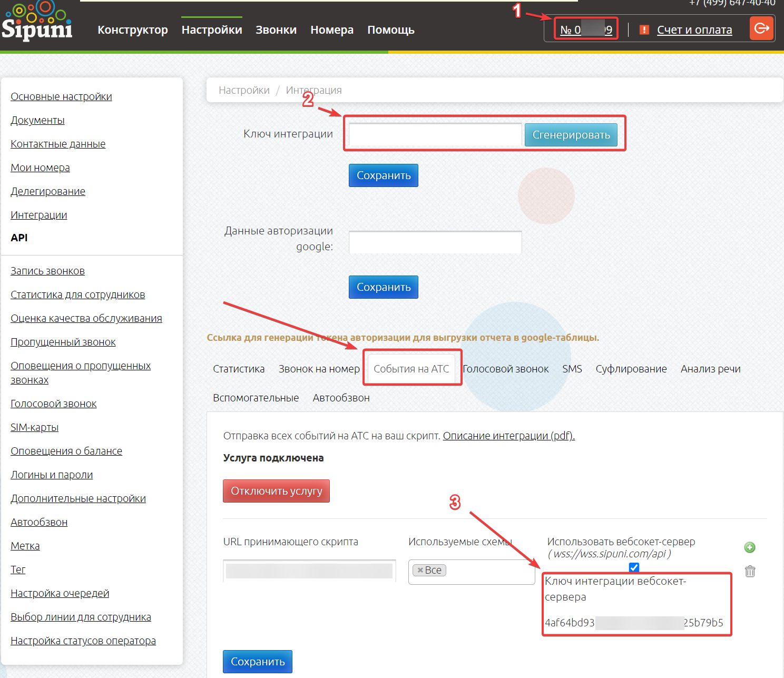Image resolution: width=784 pixels, height=678 pixels.
Task: Save the integration key with Сохранить
Action: click(384, 175)
